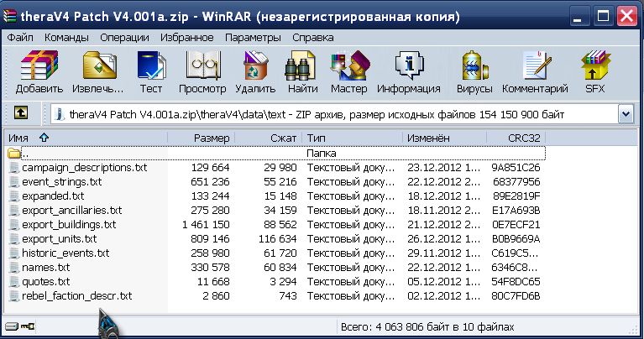644x339 pixels.
Task: Maximize the WinRAR window
Action: click(x=604, y=17)
